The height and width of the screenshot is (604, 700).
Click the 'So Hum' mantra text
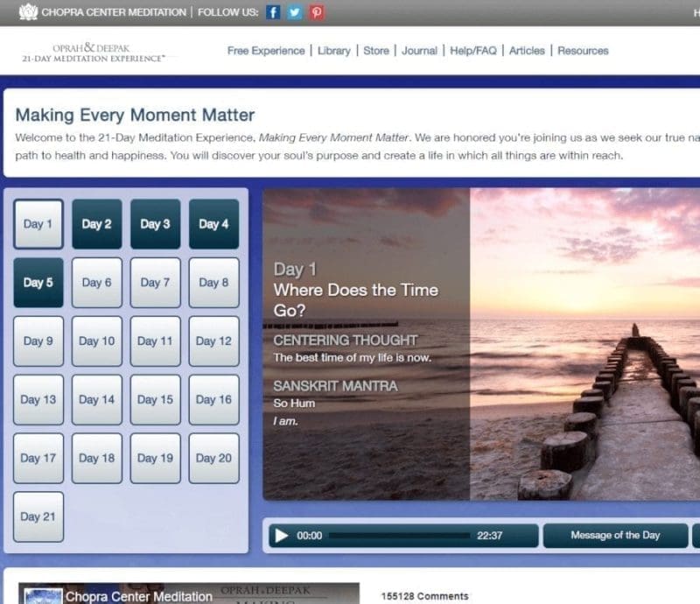(x=294, y=403)
